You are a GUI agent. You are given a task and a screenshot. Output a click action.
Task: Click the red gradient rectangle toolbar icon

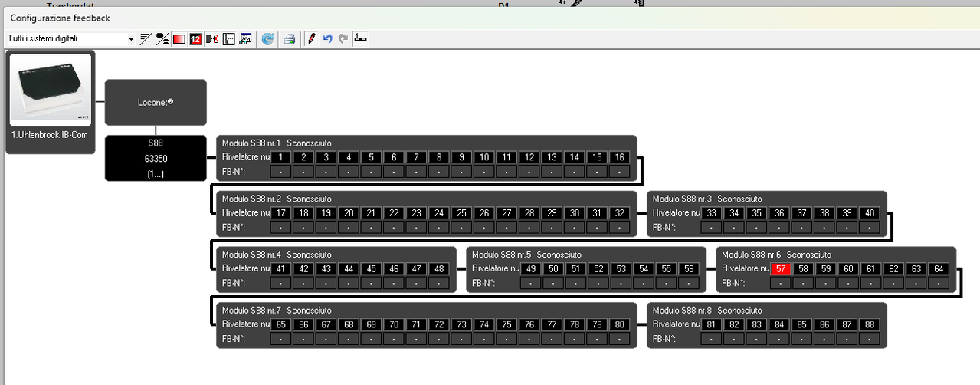coord(179,38)
